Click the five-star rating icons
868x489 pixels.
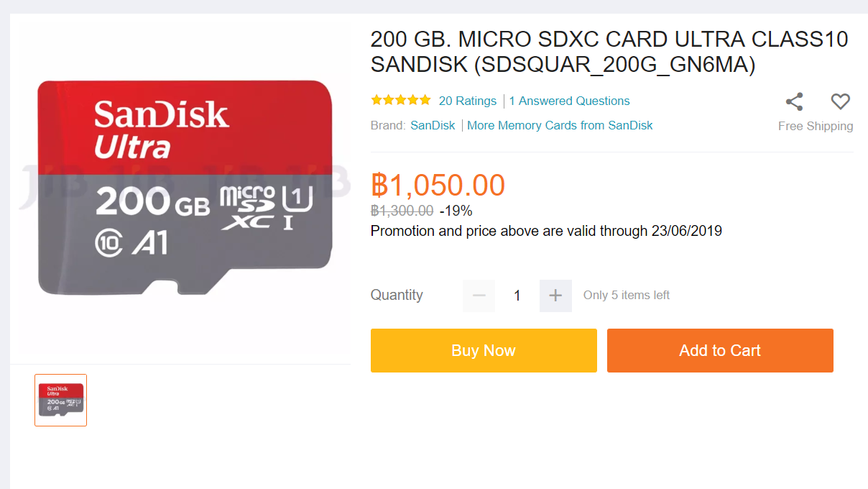[x=401, y=101]
